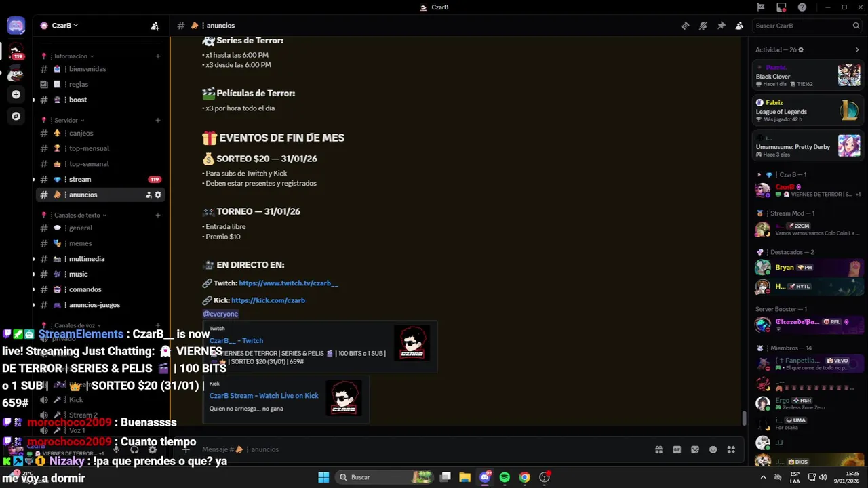Open the Discover servers compass icon
Screen dimensions: 868x488
click(16, 116)
